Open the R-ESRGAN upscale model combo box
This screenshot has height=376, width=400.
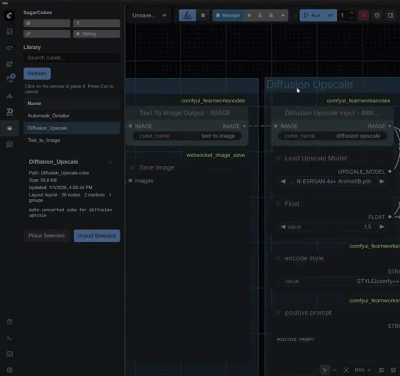(x=332, y=181)
